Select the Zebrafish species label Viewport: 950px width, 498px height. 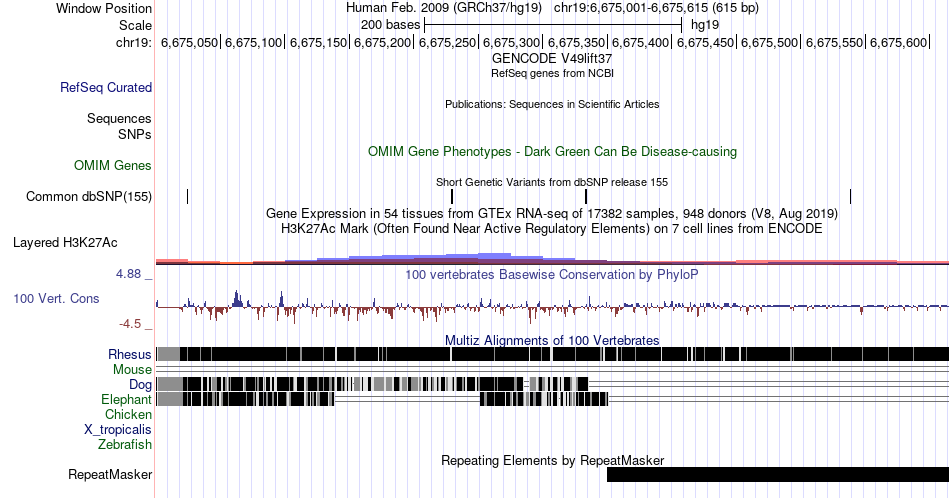point(125,444)
